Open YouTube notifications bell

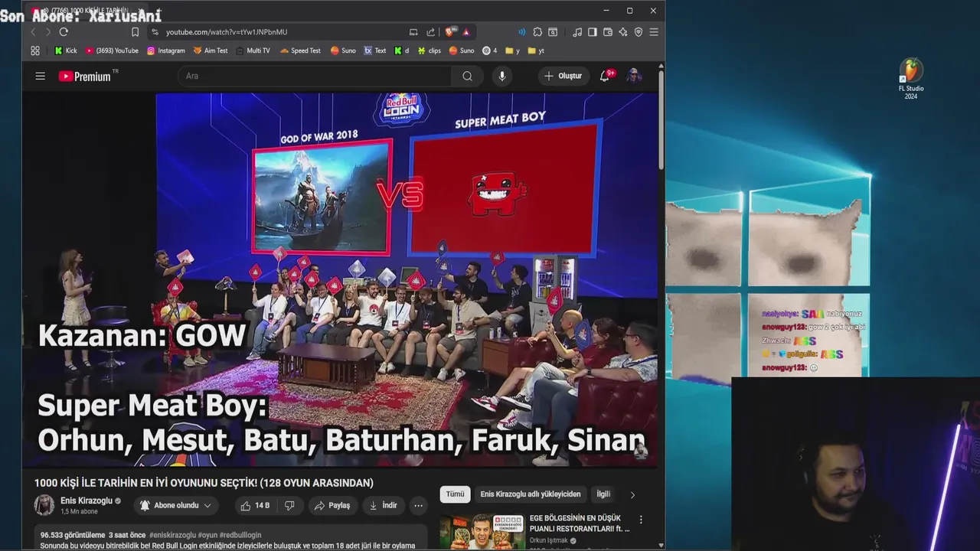point(605,76)
